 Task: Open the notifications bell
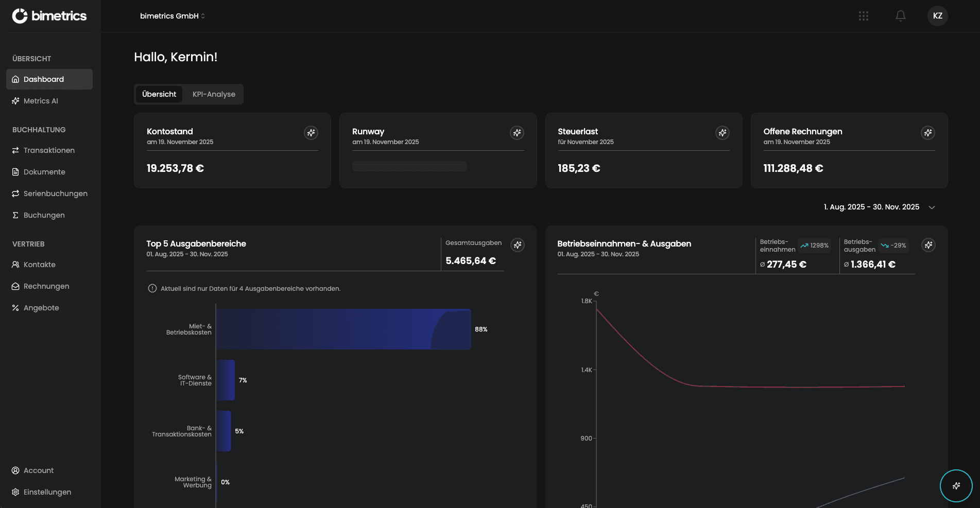(900, 16)
